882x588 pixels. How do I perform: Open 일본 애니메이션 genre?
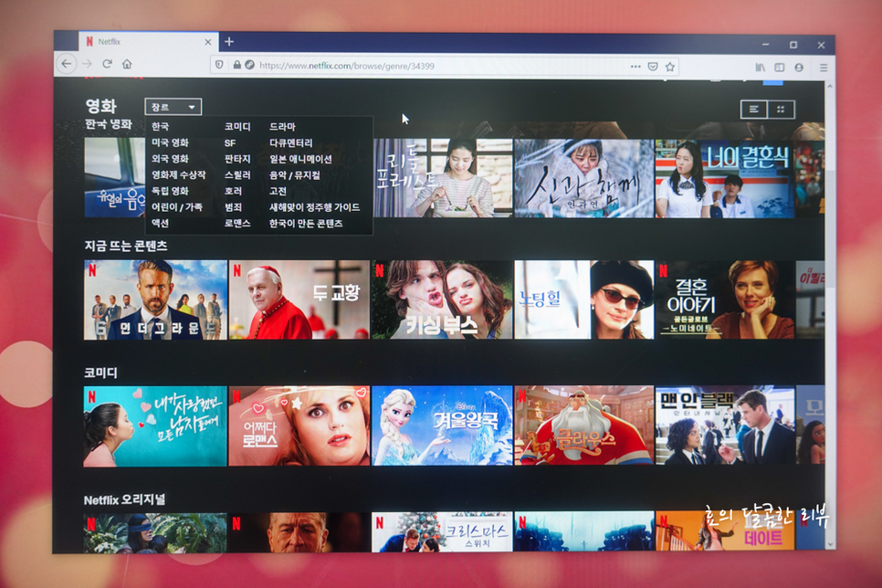click(x=300, y=159)
